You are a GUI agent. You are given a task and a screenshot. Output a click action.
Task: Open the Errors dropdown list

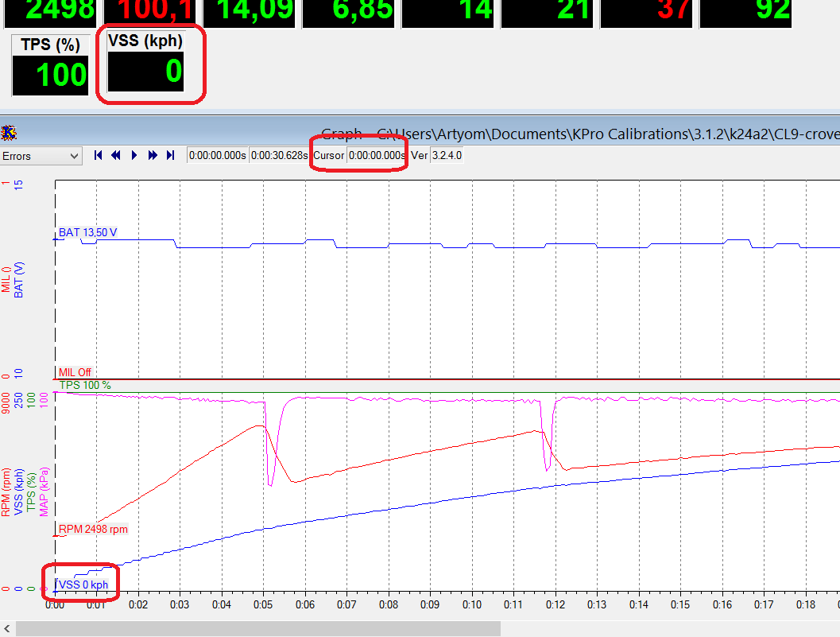click(41, 156)
